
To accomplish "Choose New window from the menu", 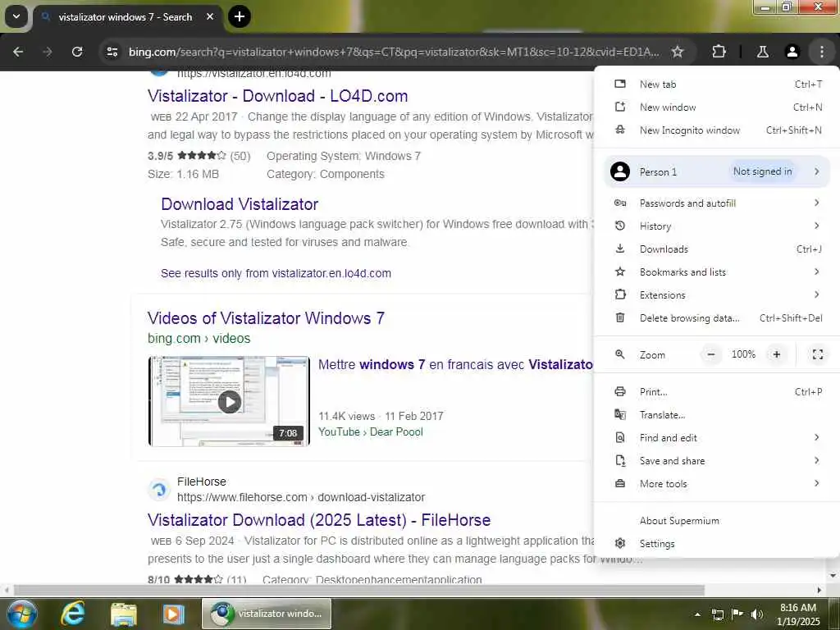I will click(717, 107).
